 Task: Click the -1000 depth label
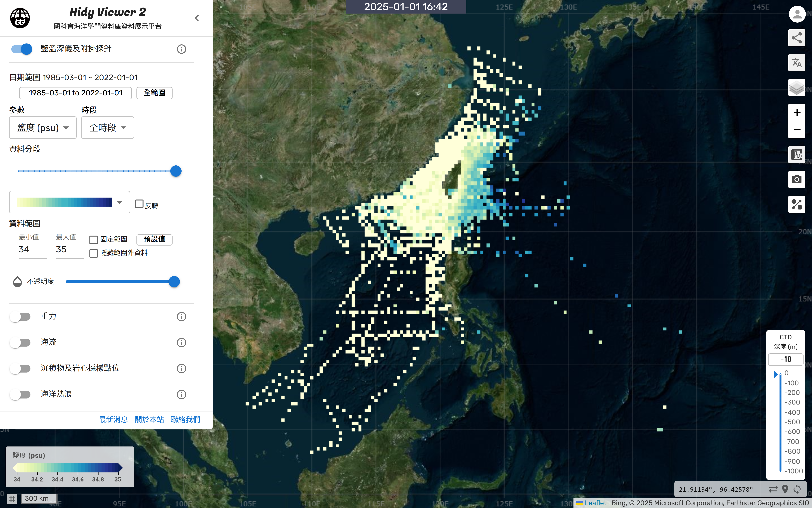(x=794, y=471)
